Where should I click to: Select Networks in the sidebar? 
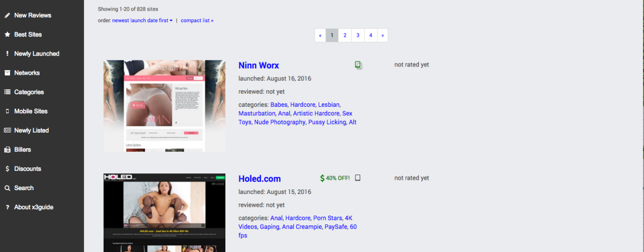tap(27, 73)
